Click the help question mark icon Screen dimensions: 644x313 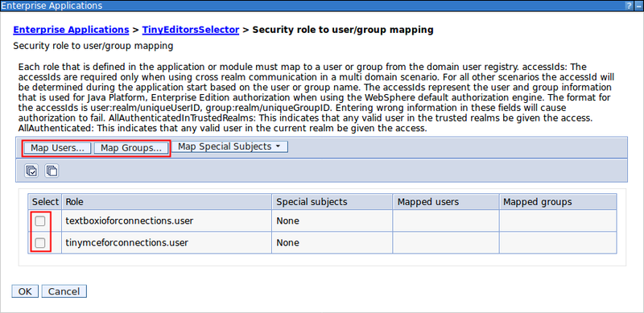(630, 6)
